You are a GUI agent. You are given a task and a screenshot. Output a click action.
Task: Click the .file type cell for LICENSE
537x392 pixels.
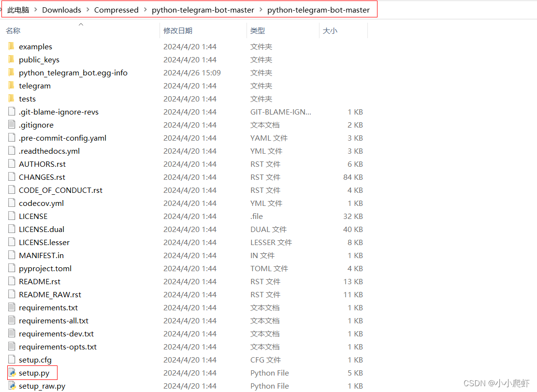(257, 216)
